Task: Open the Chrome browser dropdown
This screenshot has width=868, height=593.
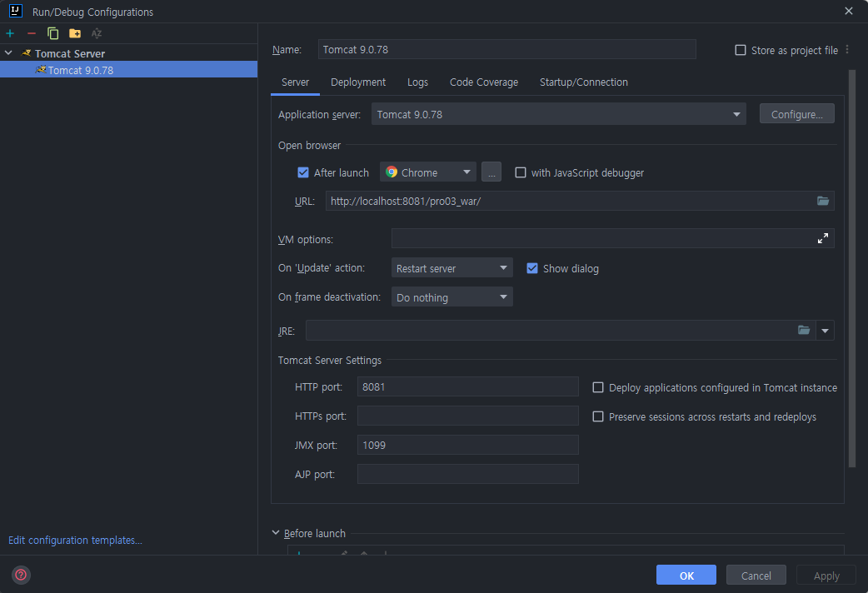Action: tap(427, 172)
